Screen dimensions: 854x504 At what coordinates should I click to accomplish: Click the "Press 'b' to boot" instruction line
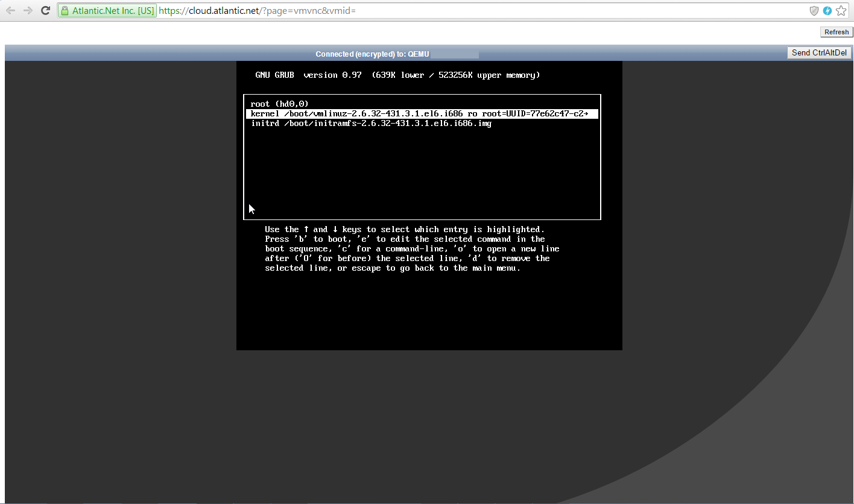(x=405, y=239)
